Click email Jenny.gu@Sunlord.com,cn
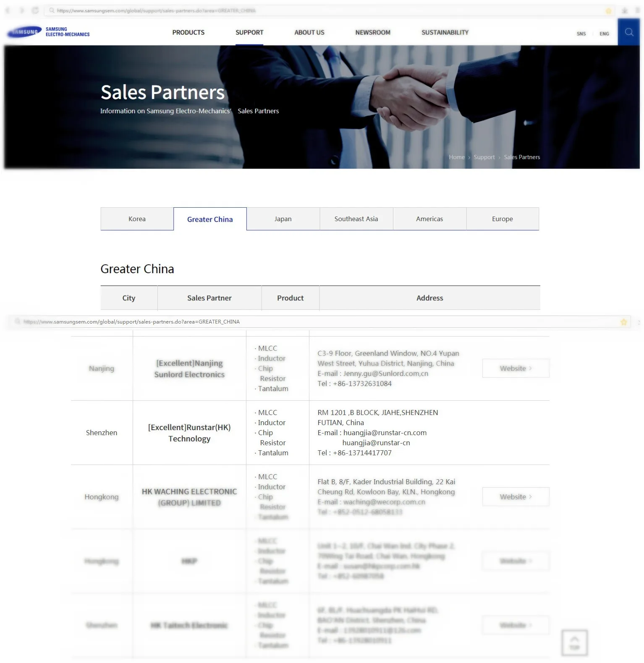 click(x=386, y=373)
